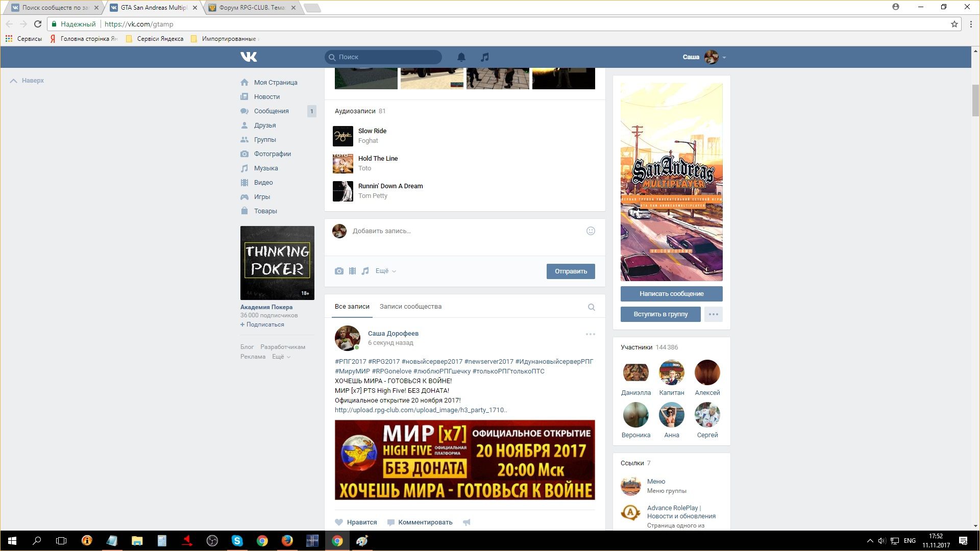
Task: Open the Сервисы apps bookmark
Action: [23, 39]
